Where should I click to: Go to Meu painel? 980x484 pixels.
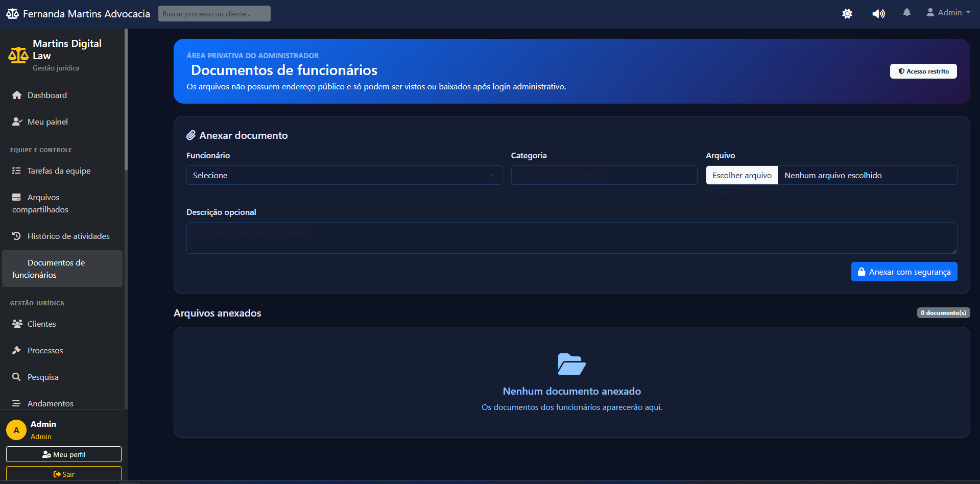point(62,122)
